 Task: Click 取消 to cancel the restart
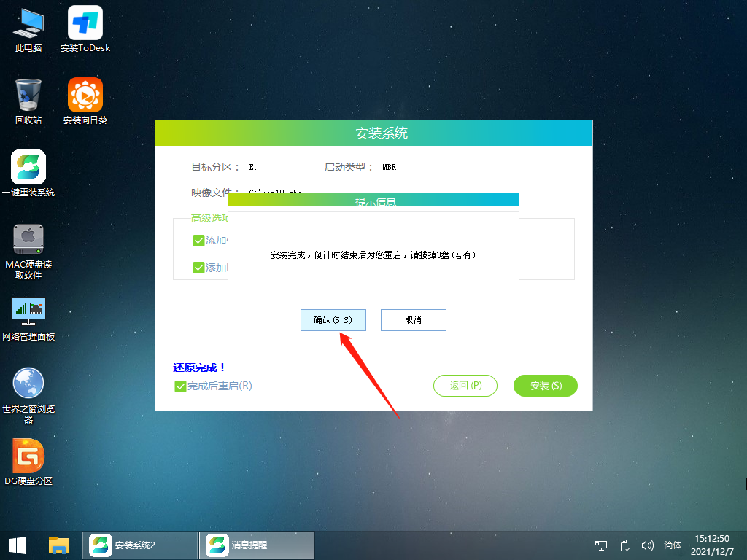pyautogui.click(x=413, y=319)
